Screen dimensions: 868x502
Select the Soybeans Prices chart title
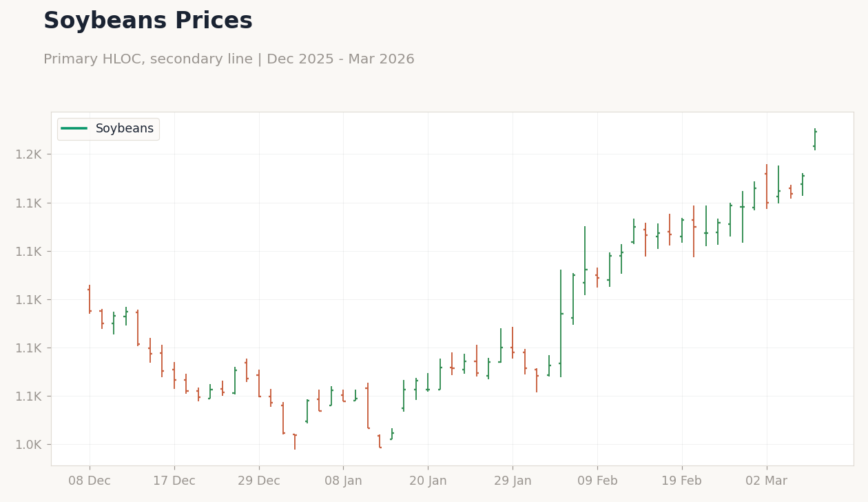pyautogui.click(x=148, y=21)
